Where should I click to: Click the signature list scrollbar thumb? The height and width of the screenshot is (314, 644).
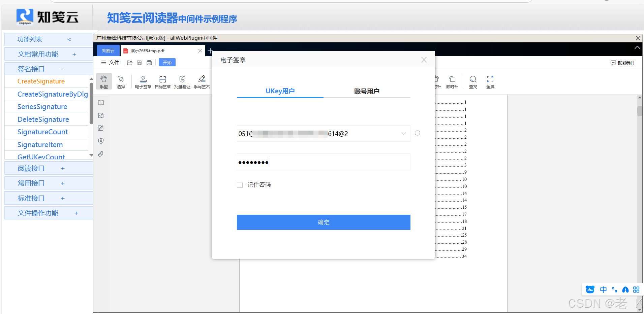91,103
